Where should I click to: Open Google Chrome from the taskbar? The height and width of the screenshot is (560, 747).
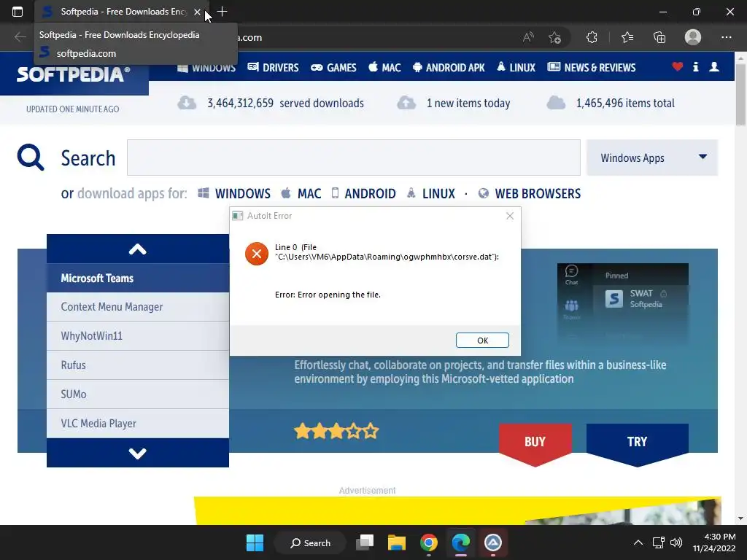click(x=429, y=542)
